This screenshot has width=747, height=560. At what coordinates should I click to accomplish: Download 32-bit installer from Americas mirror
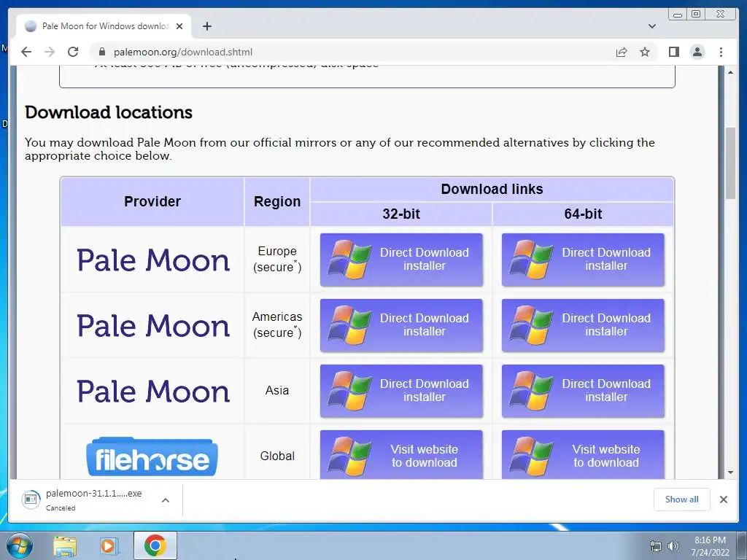click(401, 325)
